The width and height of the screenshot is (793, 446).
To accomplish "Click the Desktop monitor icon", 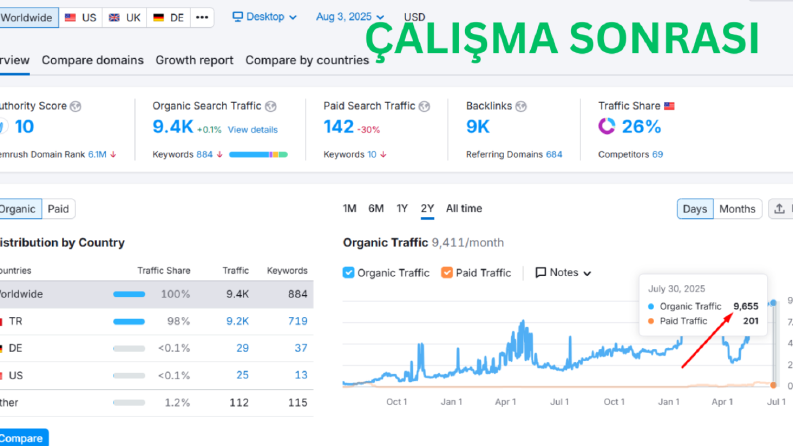I will tap(237, 17).
